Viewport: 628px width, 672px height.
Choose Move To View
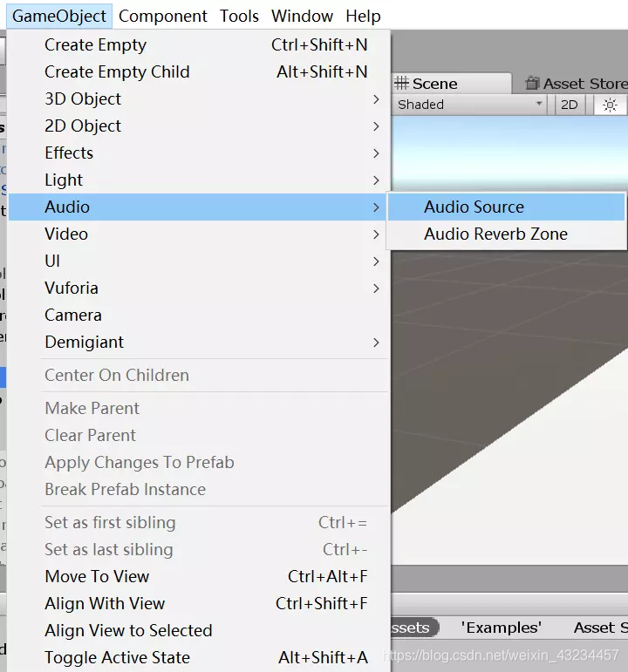coord(199,576)
